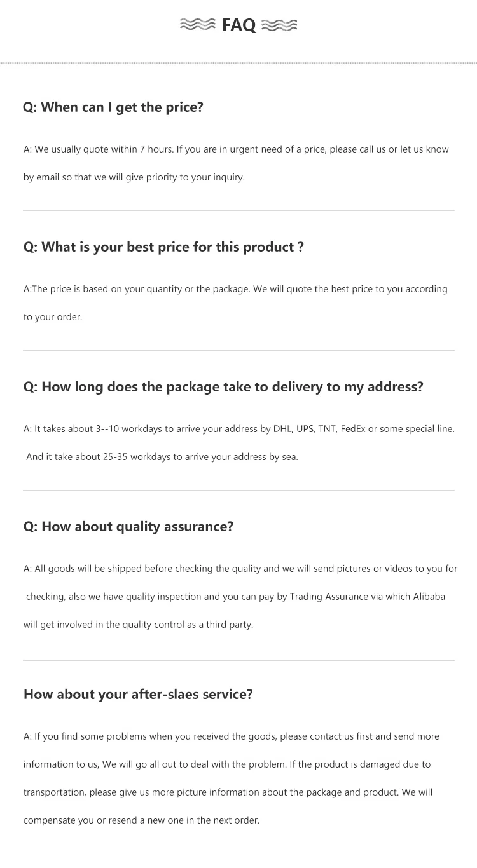
Task: Click the line "by email so that we will give priority"
Action: [134, 177]
